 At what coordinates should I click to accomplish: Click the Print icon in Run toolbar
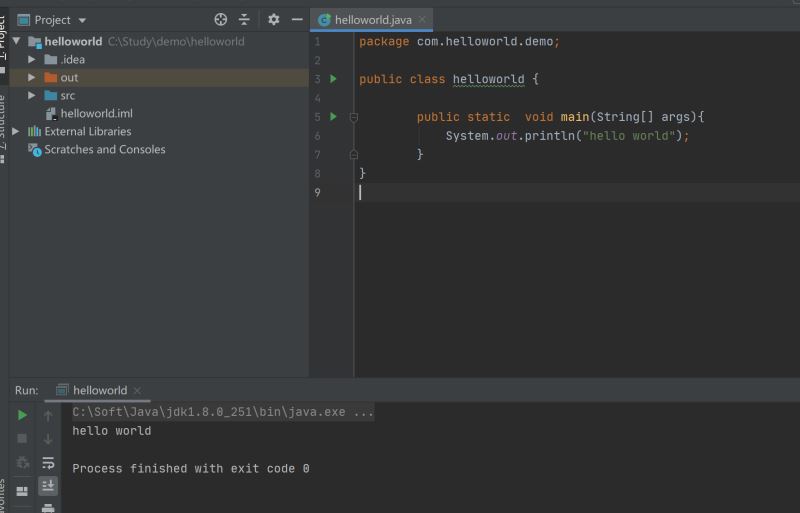point(48,508)
